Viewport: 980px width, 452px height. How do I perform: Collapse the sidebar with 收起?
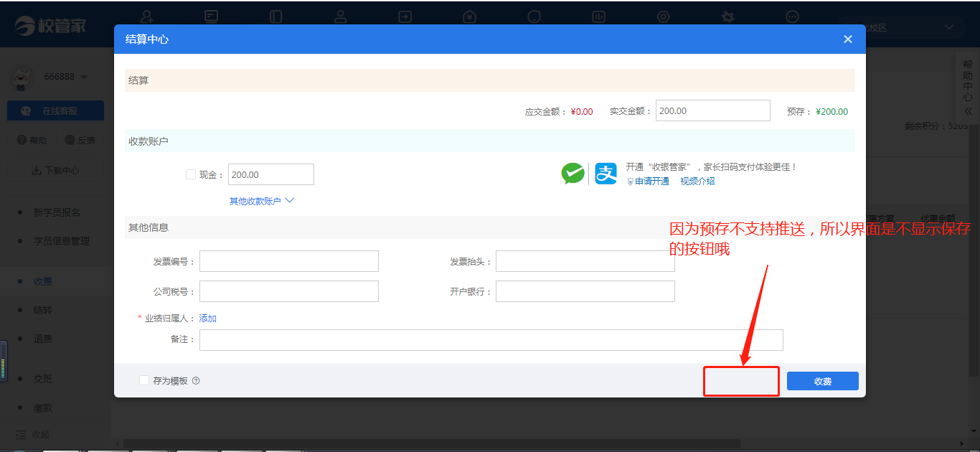(x=34, y=435)
